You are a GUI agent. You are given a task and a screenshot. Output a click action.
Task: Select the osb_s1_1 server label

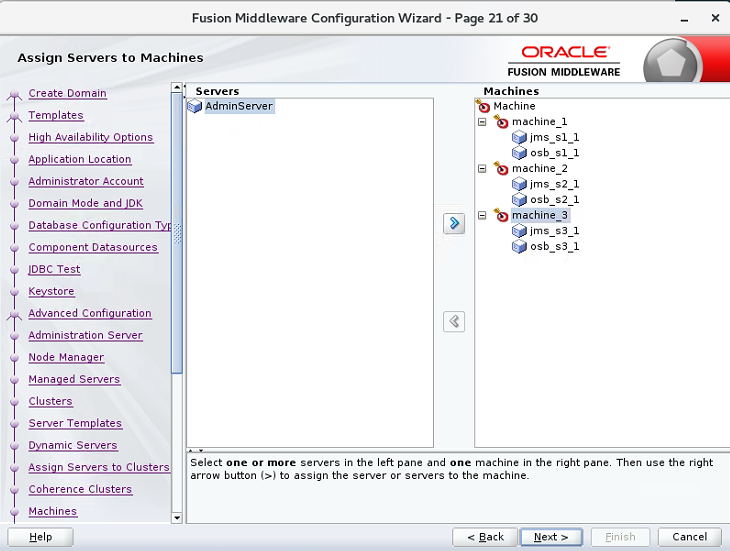pyautogui.click(x=554, y=153)
